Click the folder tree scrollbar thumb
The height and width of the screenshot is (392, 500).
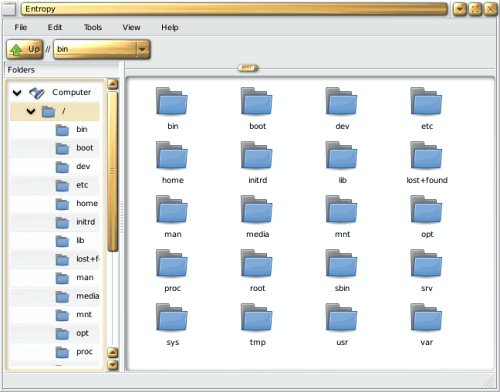tap(113, 171)
